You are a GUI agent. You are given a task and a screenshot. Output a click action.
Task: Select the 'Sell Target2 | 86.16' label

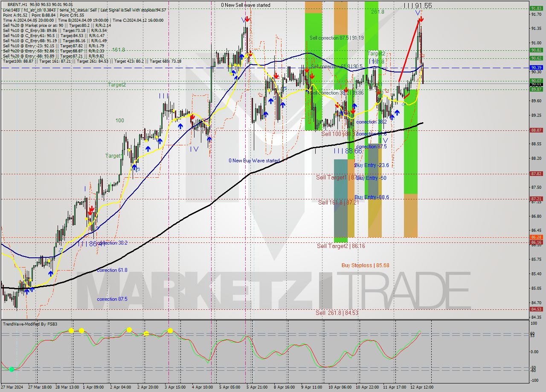341,246
